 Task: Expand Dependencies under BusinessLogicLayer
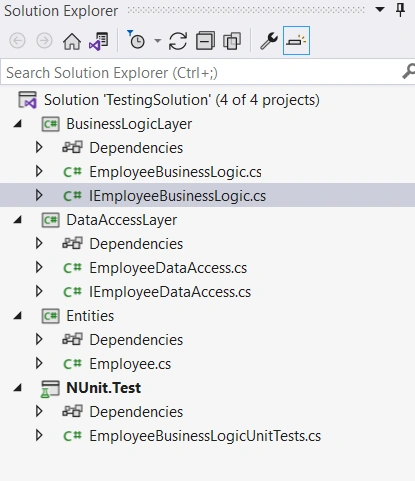pos(39,147)
